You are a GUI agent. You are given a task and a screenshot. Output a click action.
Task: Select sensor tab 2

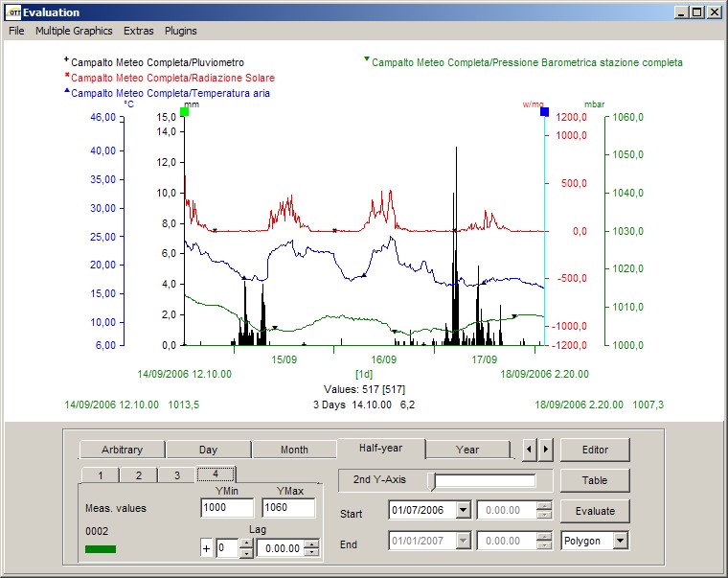coord(139,475)
